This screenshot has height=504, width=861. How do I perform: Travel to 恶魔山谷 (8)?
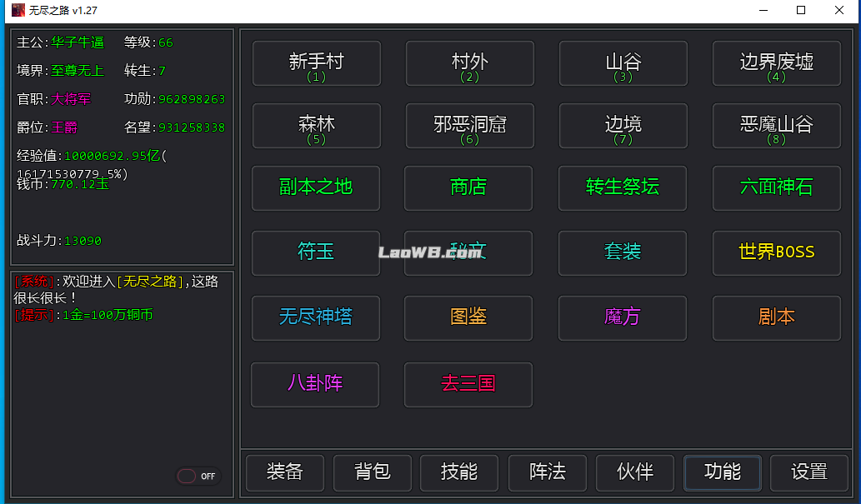(776, 126)
